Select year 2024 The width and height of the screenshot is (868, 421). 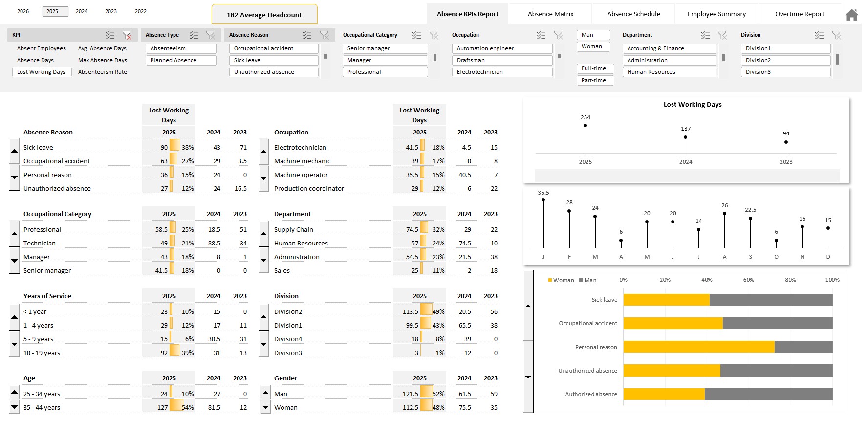(x=82, y=11)
